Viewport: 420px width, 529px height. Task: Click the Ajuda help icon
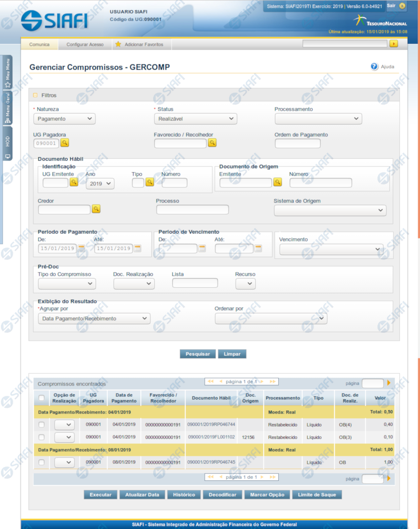point(374,67)
